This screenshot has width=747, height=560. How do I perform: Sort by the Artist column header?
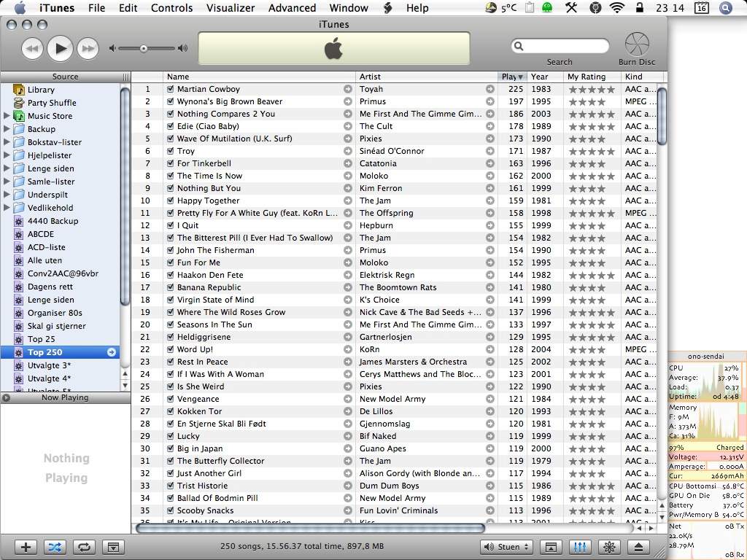(x=426, y=77)
